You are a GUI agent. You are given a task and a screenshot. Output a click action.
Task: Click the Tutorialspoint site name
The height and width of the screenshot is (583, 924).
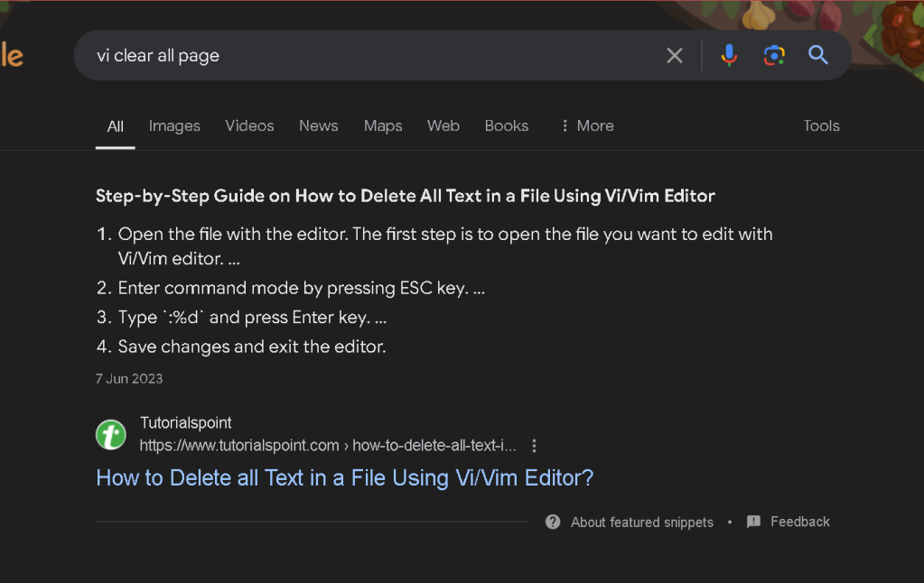pos(186,423)
